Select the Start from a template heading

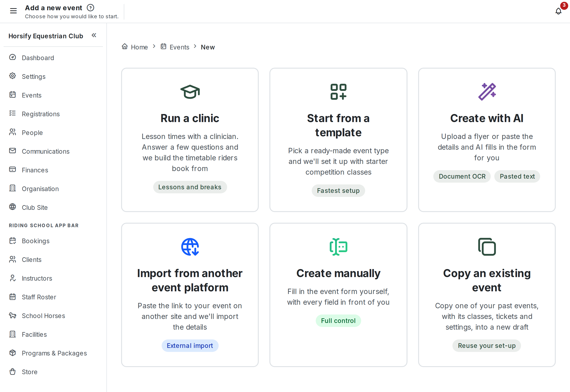pyautogui.click(x=338, y=125)
